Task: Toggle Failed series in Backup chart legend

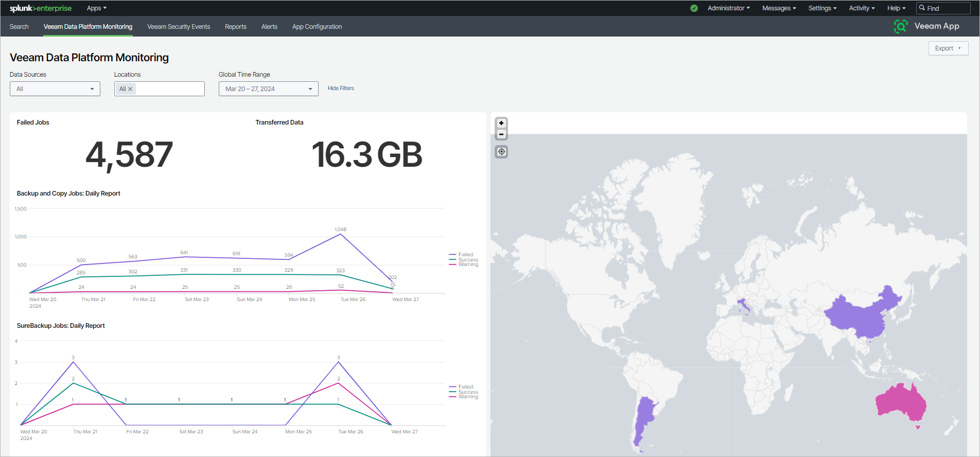Action: [465, 255]
